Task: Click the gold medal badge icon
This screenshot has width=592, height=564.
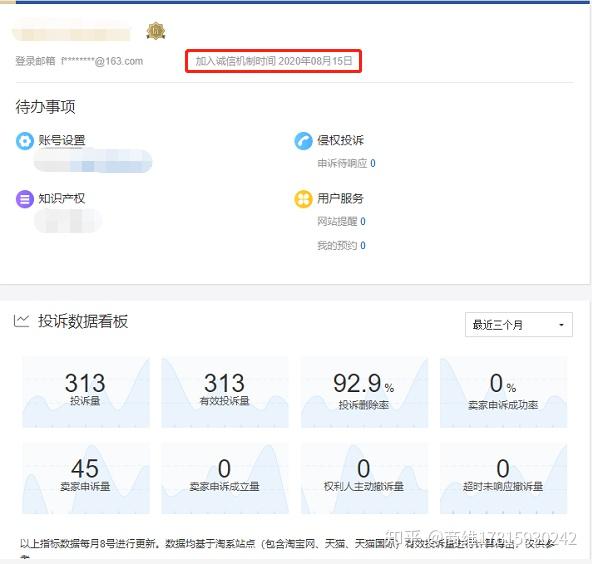Action: coord(156,31)
